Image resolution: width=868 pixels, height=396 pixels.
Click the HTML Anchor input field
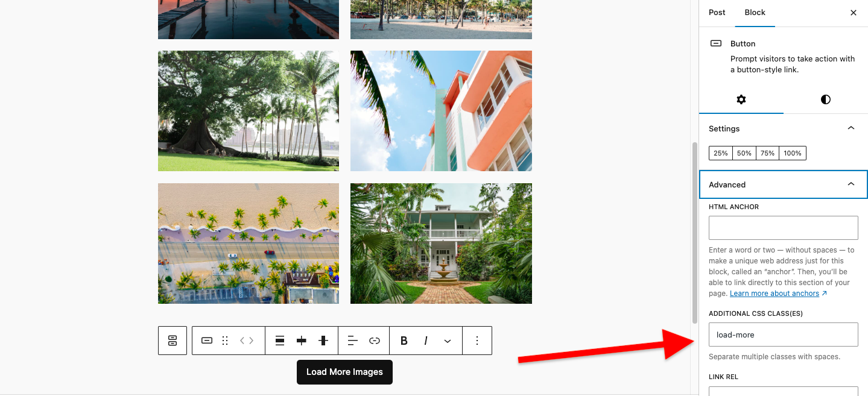pyautogui.click(x=783, y=228)
